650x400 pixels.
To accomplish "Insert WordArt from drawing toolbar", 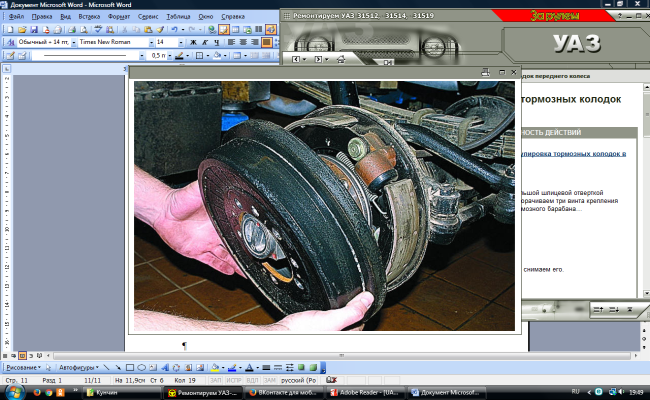I will (165, 368).
